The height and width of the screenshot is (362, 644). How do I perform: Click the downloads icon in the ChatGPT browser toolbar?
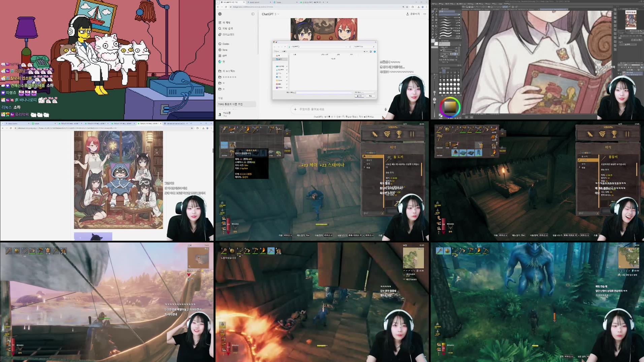pos(418,7)
